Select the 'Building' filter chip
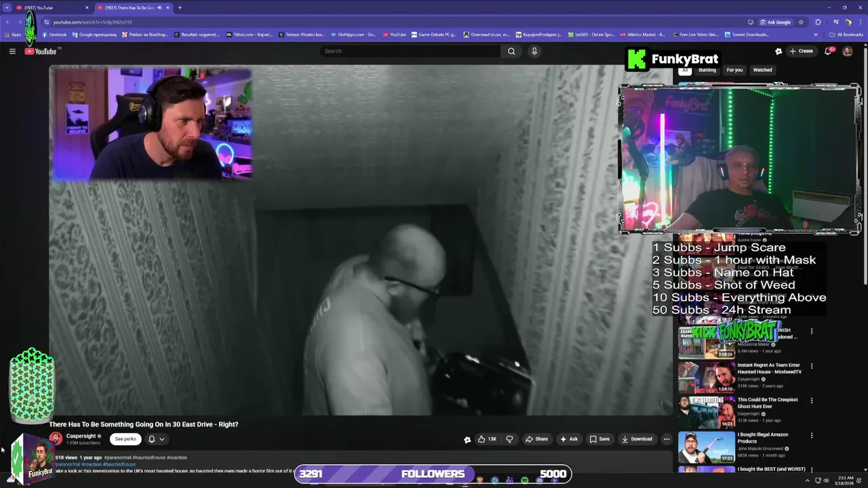Image resolution: width=868 pixels, height=488 pixels. (707, 70)
